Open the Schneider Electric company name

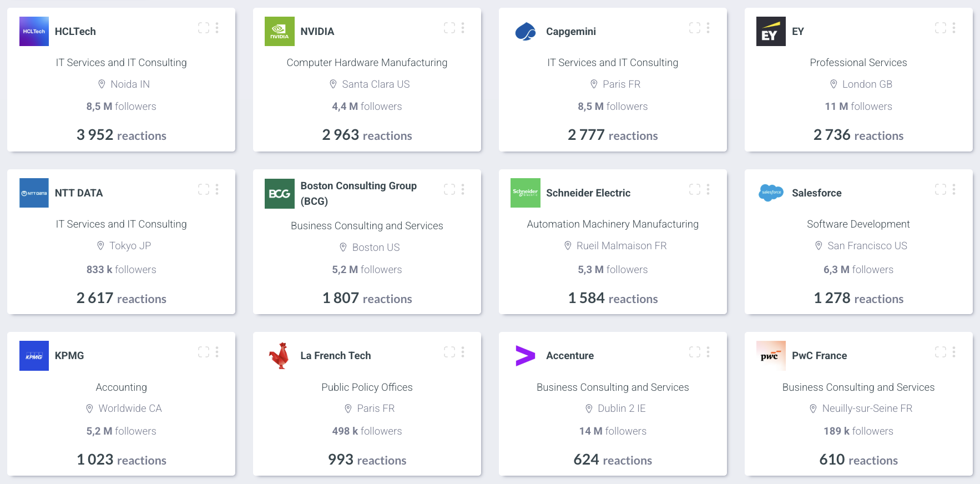pyautogui.click(x=588, y=193)
